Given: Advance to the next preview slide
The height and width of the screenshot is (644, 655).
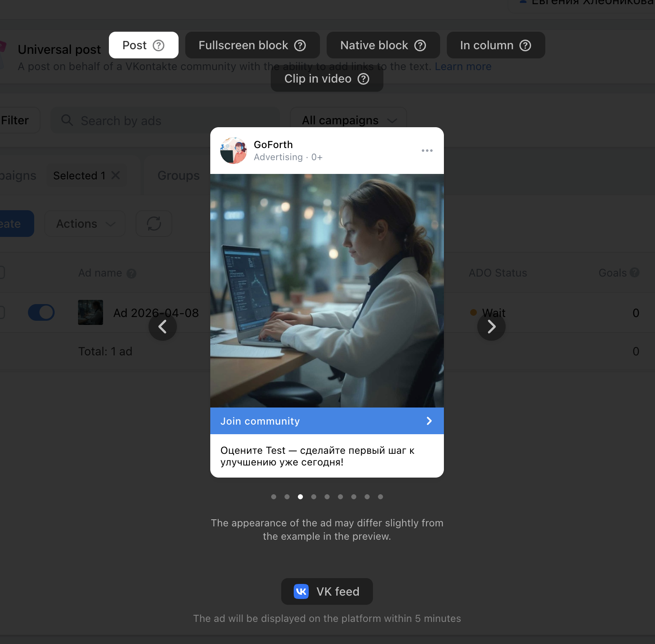Looking at the screenshot, I should [491, 327].
